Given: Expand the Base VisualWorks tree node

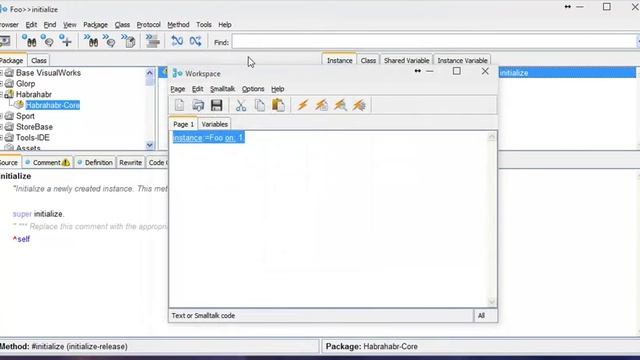Looking at the screenshot, I should point(2,73).
